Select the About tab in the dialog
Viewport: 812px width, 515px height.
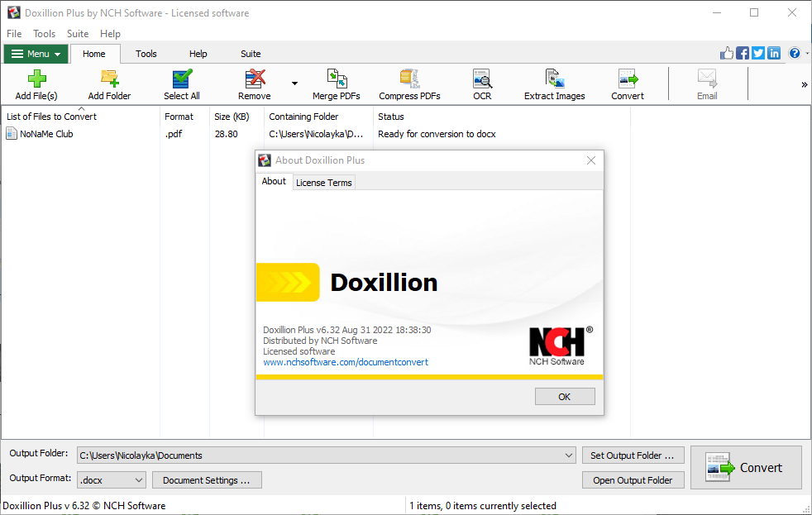pos(274,181)
